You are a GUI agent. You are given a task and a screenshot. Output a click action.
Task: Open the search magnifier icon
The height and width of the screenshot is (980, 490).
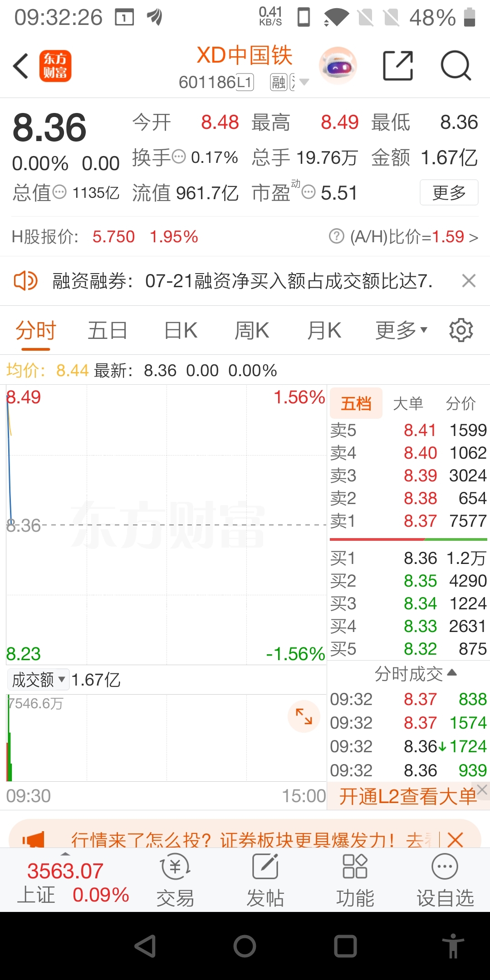[x=456, y=66]
